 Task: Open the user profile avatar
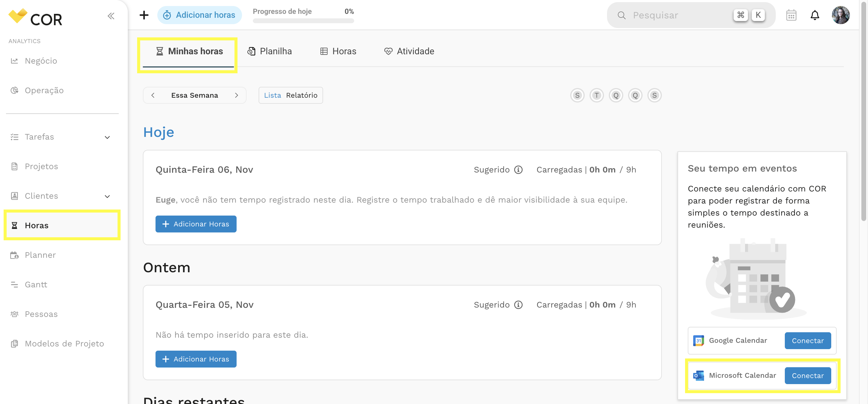840,15
